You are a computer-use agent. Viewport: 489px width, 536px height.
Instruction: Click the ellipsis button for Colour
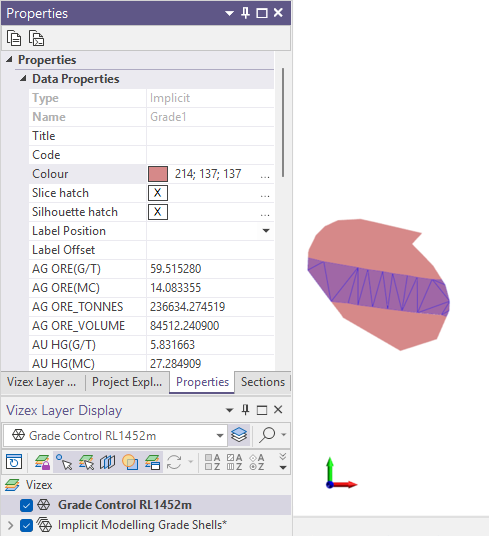click(265, 174)
